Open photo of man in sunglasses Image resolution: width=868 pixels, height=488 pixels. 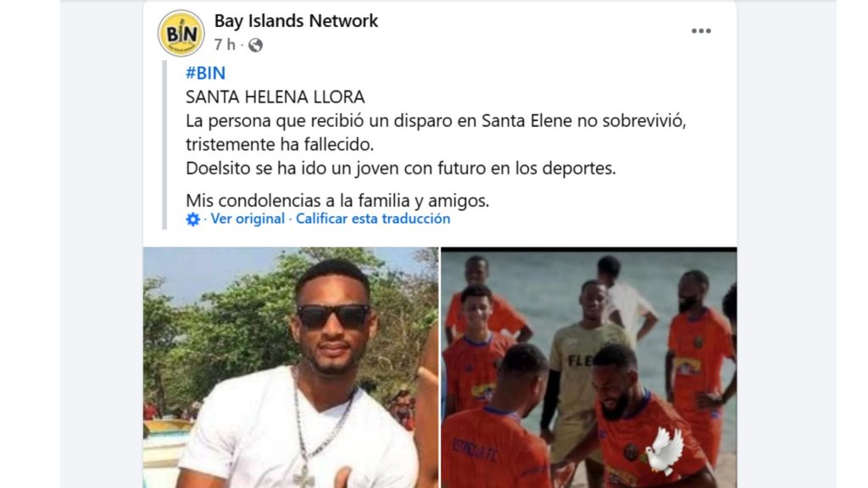(291, 368)
